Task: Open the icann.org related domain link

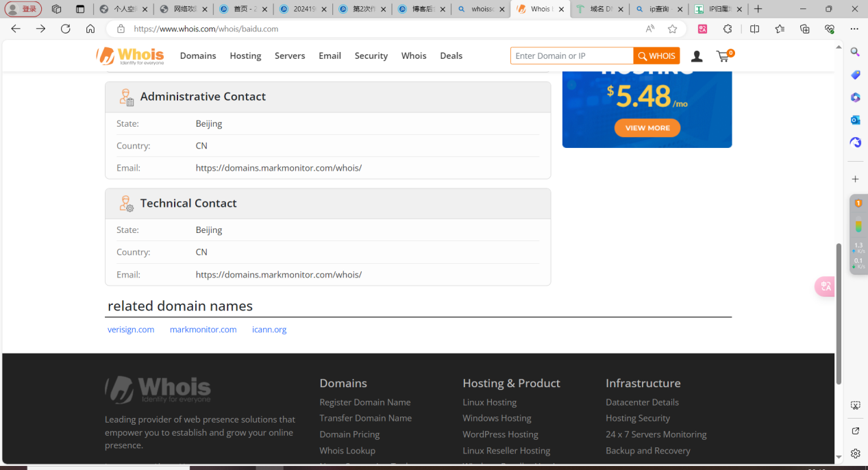Action: (x=269, y=330)
